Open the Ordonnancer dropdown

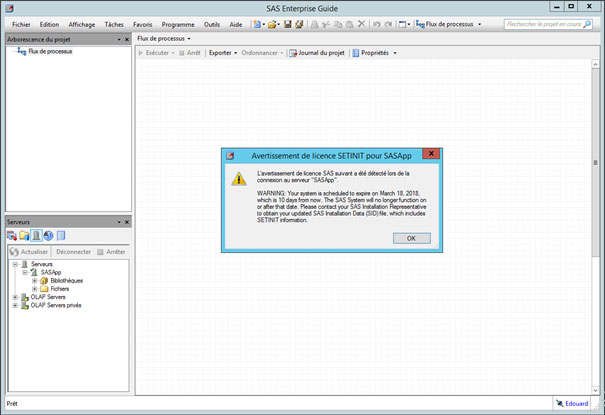(262, 53)
